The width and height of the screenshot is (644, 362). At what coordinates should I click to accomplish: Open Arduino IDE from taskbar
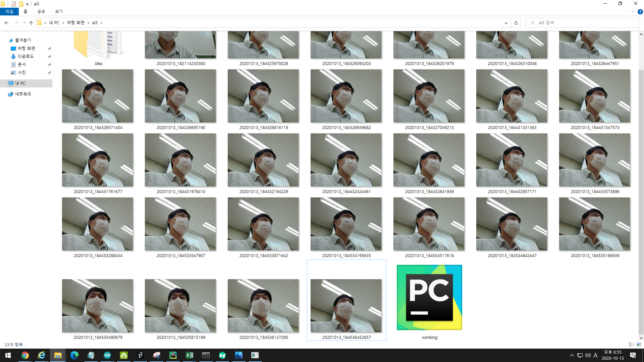(107, 355)
